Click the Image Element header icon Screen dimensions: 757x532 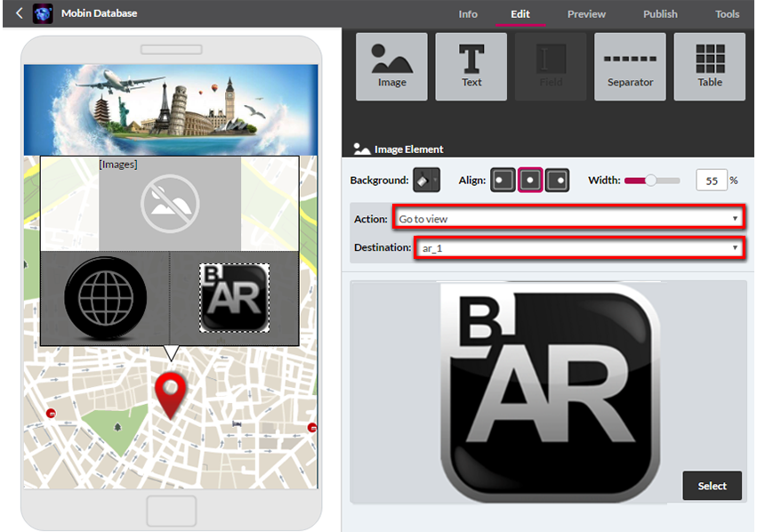pyautogui.click(x=362, y=149)
